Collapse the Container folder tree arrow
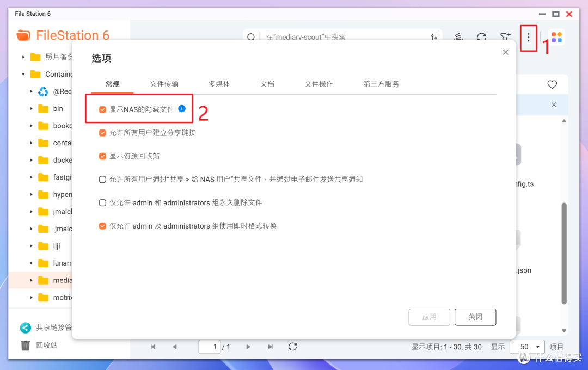 pyautogui.click(x=23, y=74)
